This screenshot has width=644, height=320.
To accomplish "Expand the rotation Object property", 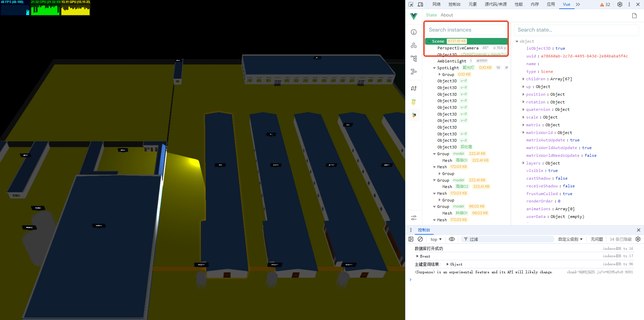I will (x=523, y=102).
